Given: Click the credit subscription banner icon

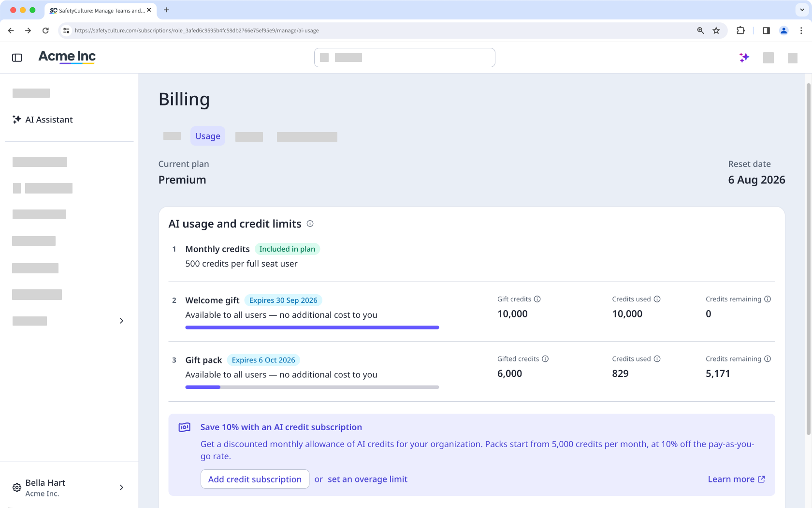Looking at the screenshot, I should (x=185, y=427).
